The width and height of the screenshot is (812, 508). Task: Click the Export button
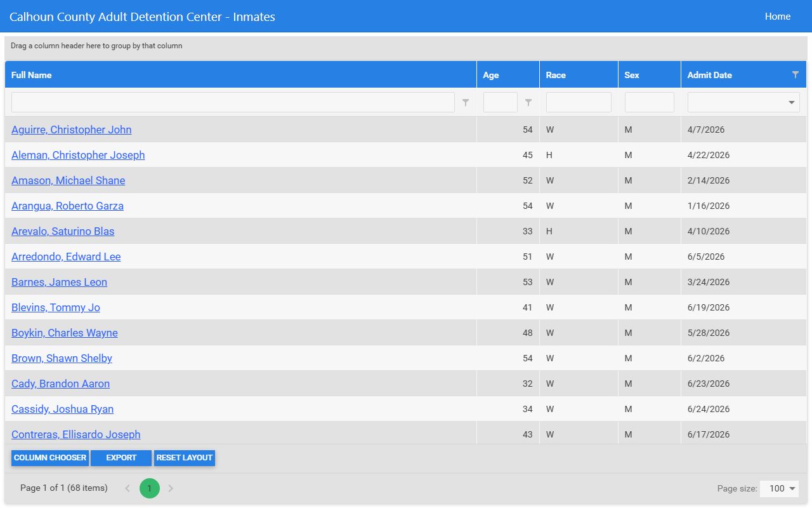(121, 458)
